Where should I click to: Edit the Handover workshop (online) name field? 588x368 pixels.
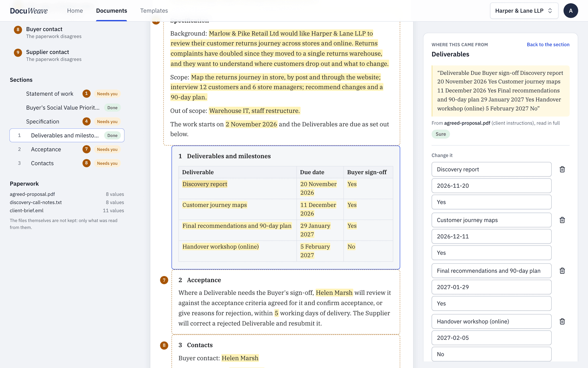point(491,321)
